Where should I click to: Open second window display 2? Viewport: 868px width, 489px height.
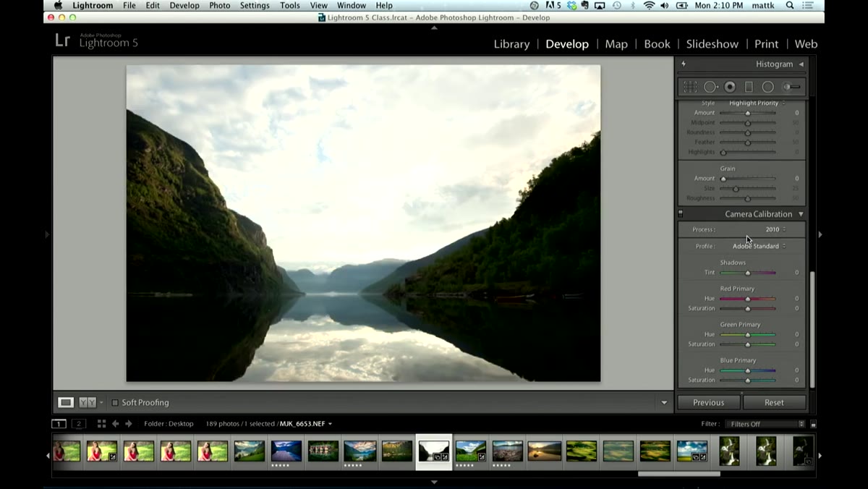[79, 424]
